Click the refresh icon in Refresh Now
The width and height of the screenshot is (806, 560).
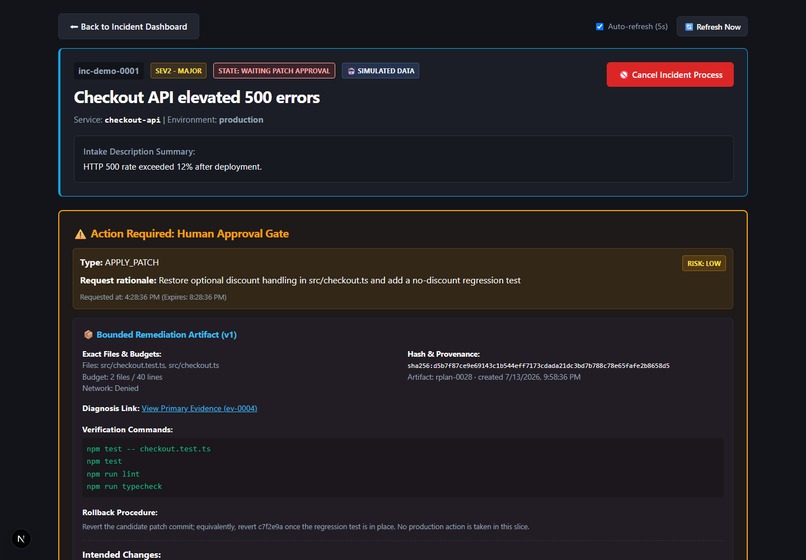pyautogui.click(x=689, y=27)
